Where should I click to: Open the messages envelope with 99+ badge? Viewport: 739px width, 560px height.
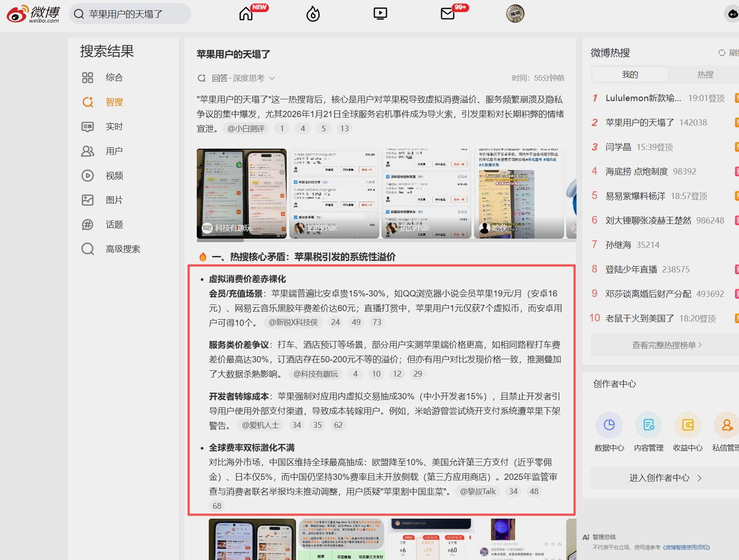point(447,13)
